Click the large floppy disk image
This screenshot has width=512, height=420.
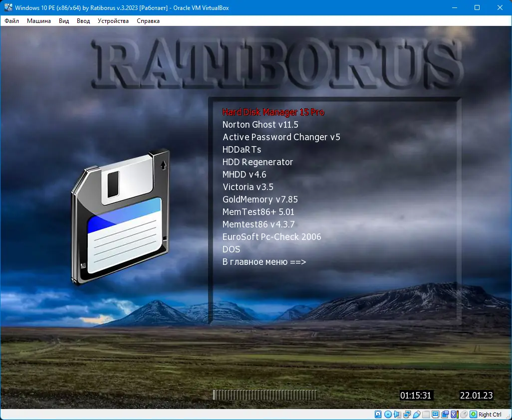click(x=120, y=216)
